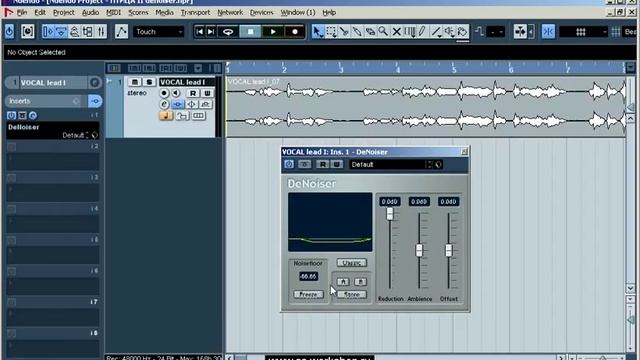The image size is (640, 360).
Task: Select the Object Selection arrow tool
Action: pyautogui.click(x=317, y=31)
